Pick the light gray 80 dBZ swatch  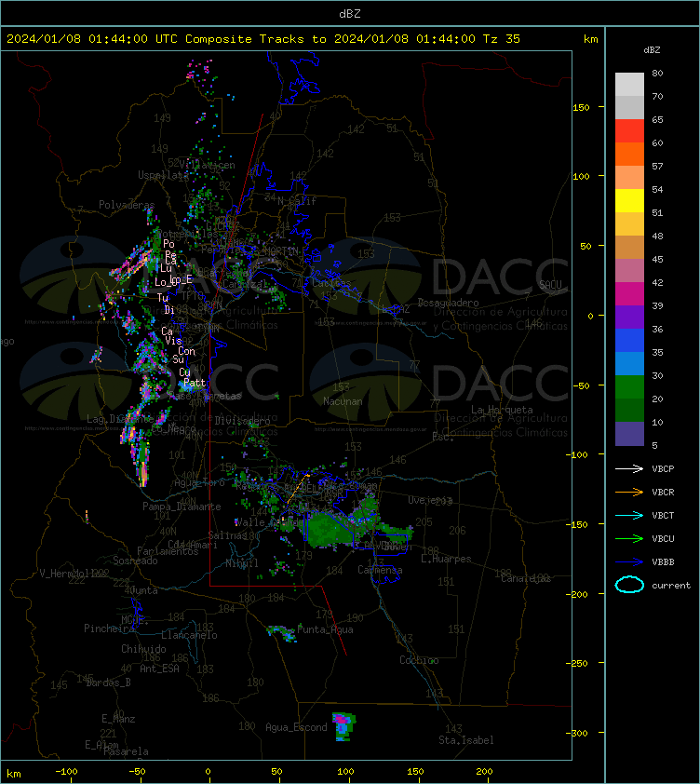pyautogui.click(x=629, y=84)
